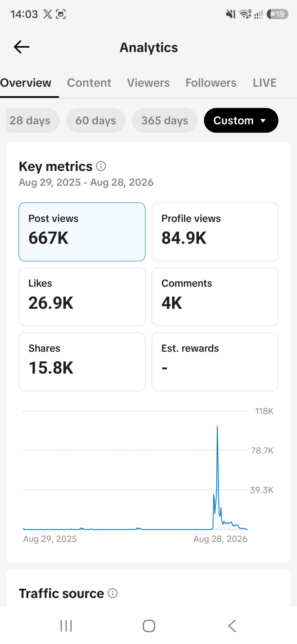Switch to the Content tab
Image resolution: width=297 pixels, height=644 pixels.
click(89, 83)
